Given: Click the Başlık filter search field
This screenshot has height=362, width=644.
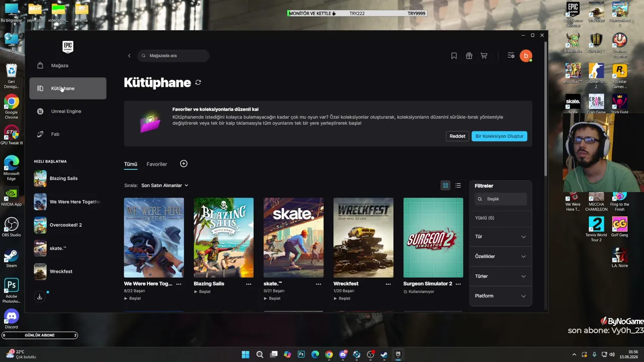Looking at the screenshot, I should point(501,199).
